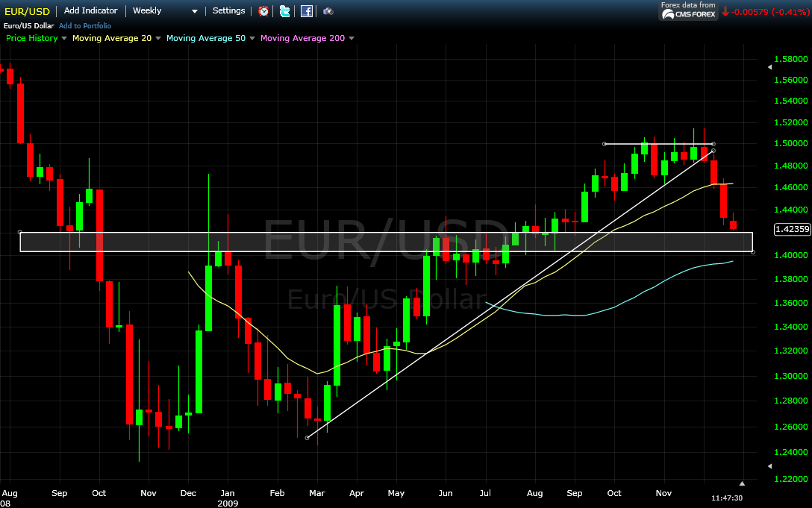Click the Jan 2009 time axis label
The image size is (812, 508).
pyautogui.click(x=228, y=498)
